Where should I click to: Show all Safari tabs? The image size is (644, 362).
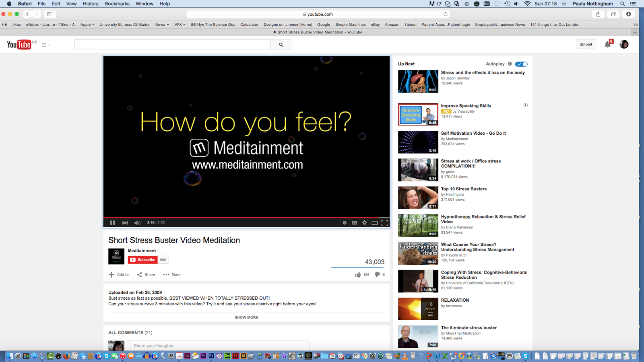point(613,14)
